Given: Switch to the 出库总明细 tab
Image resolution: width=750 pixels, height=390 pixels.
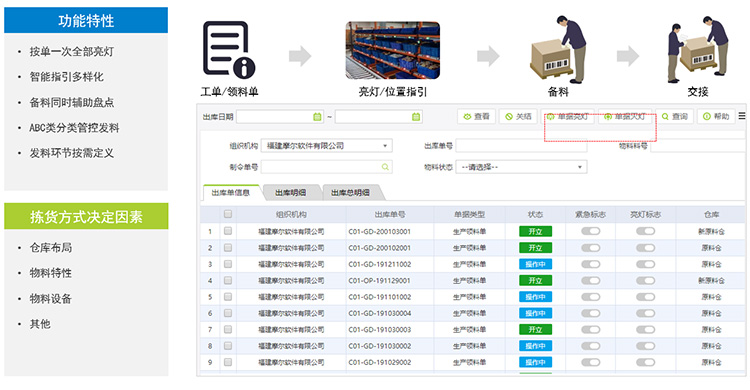Looking at the screenshot, I should 351,192.
